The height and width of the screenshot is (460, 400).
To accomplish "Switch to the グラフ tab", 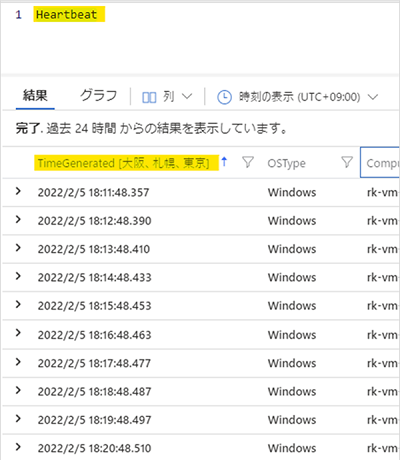I will [x=99, y=96].
